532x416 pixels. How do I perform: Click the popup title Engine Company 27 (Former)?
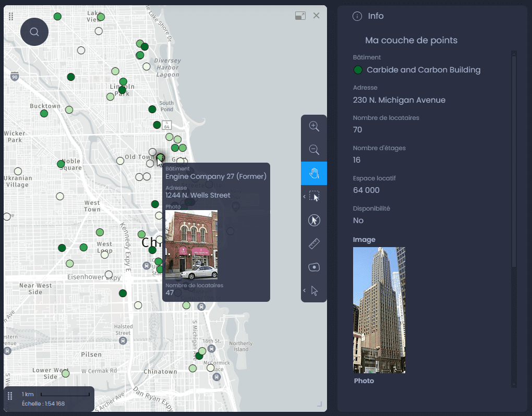[x=216, y=176]
